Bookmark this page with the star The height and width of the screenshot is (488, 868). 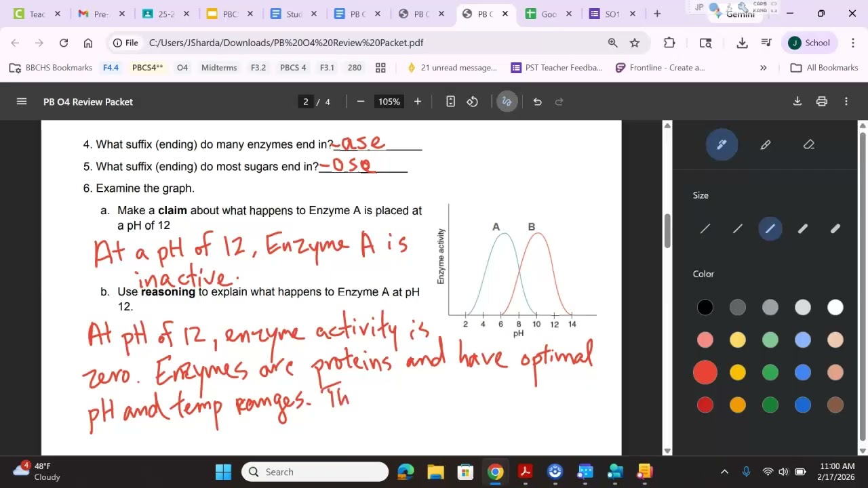click(x=635, y=43)
